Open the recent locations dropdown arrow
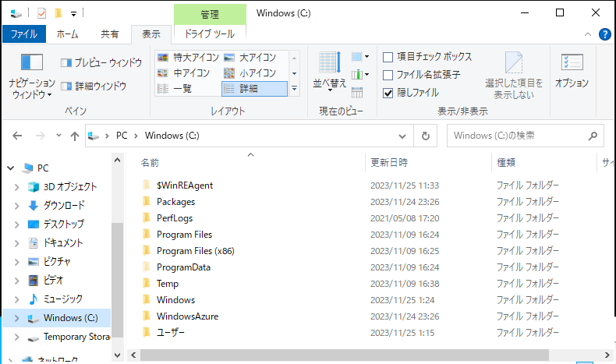 point(58,136)
